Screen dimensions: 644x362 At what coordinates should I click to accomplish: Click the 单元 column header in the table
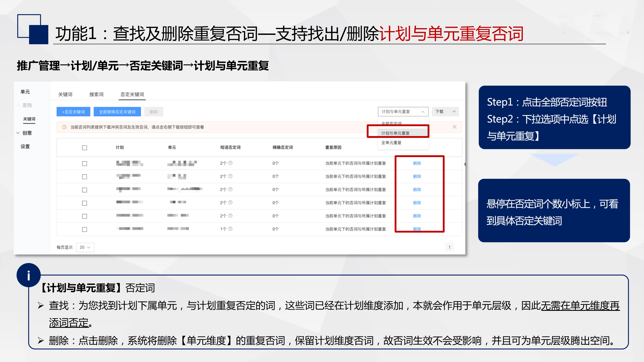pyautogui.click(x=172, y=147)
